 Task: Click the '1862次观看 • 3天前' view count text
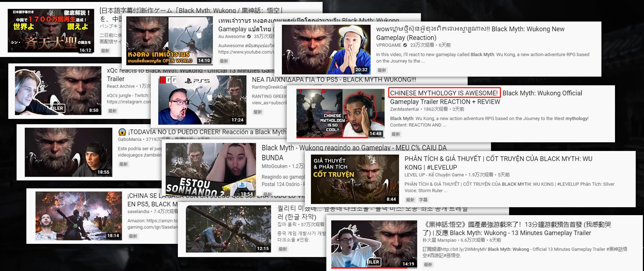coord(444,109)
